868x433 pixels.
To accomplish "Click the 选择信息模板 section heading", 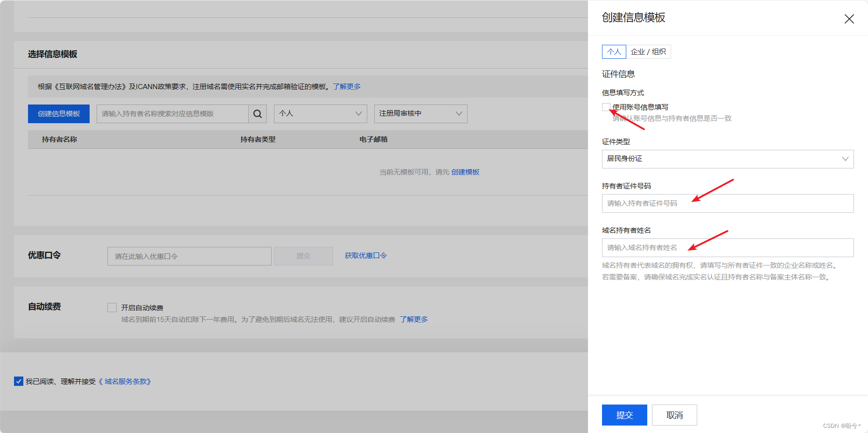I will [x=53, y=54].
